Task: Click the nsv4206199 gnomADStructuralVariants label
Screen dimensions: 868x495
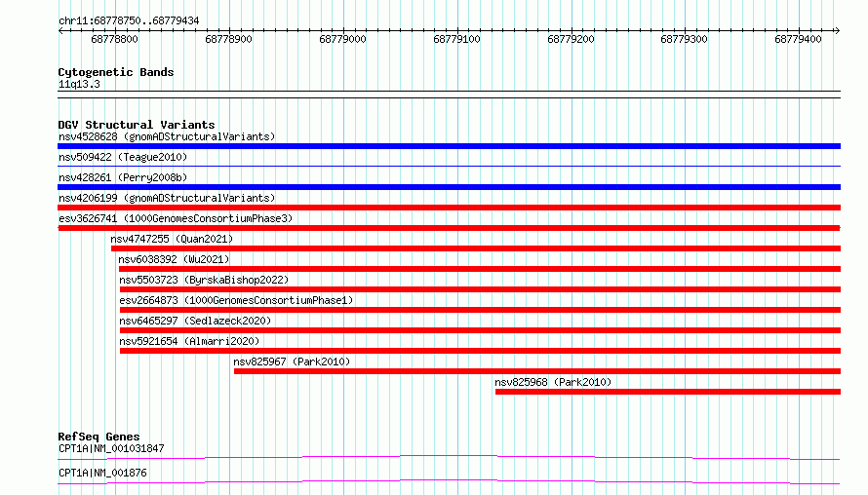Action: (x=167, y=198)
